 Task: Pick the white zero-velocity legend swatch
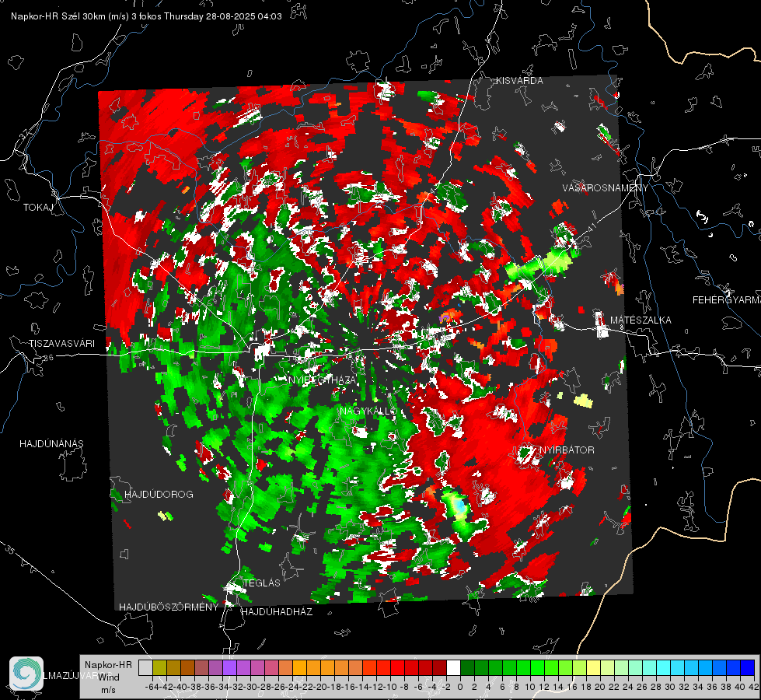(x=453, y=667)
